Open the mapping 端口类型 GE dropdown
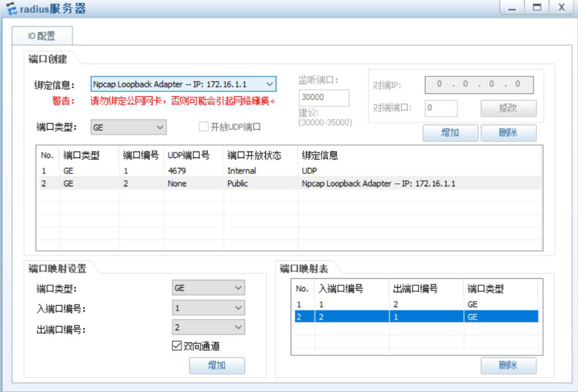The image size is (578, 392). 208,288
